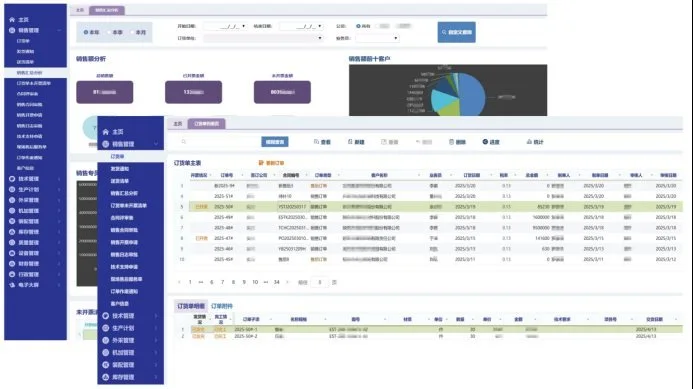This screenshot has height=389, width=693.
Task: Click the green slice of the pie chart
Action: (x=449, y=108)
